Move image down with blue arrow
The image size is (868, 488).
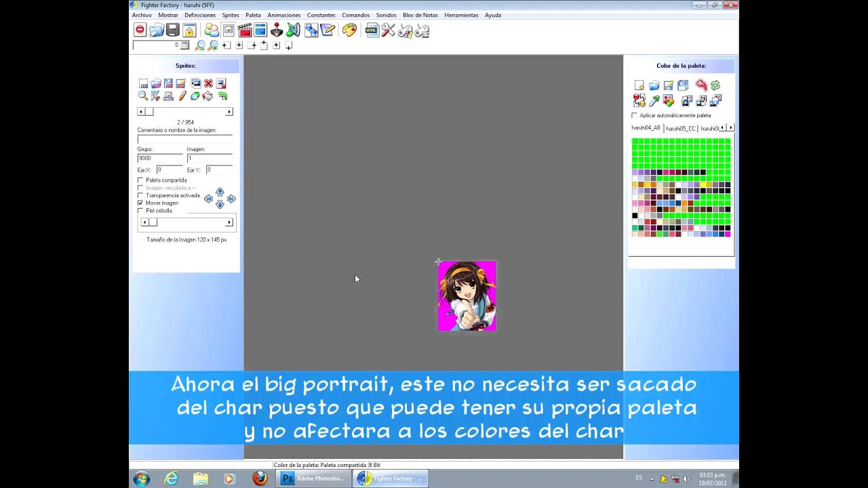click(220, 205)
